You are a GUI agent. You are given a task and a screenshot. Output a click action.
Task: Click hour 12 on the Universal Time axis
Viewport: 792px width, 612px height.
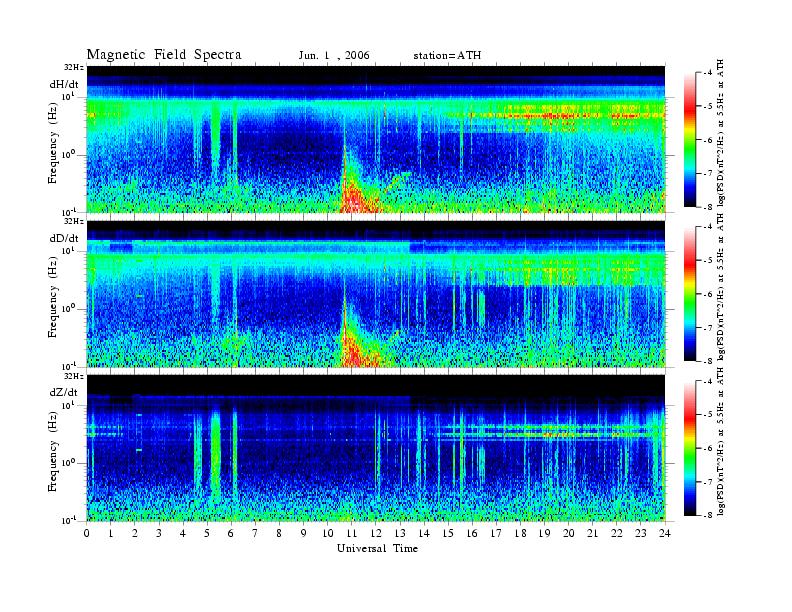pos(376,533)
